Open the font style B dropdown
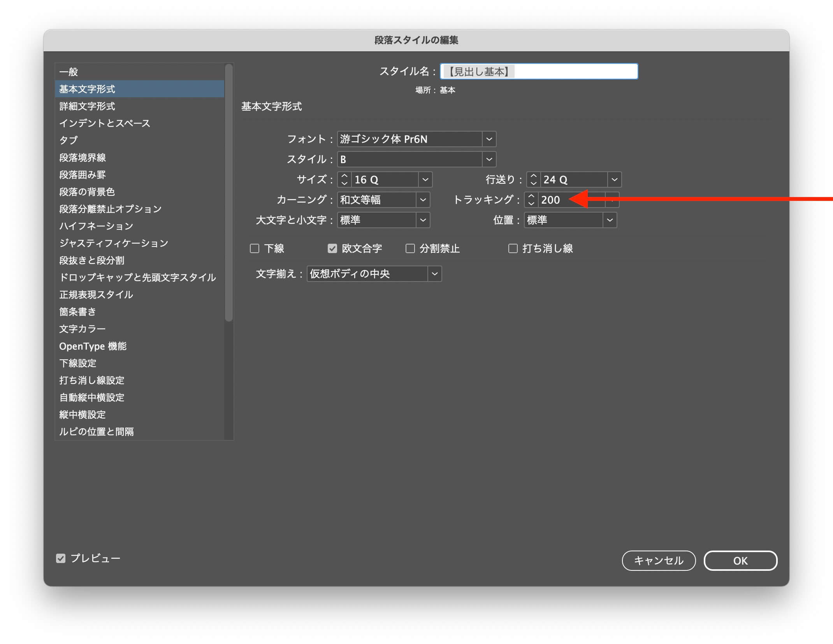 click(489, 159)
